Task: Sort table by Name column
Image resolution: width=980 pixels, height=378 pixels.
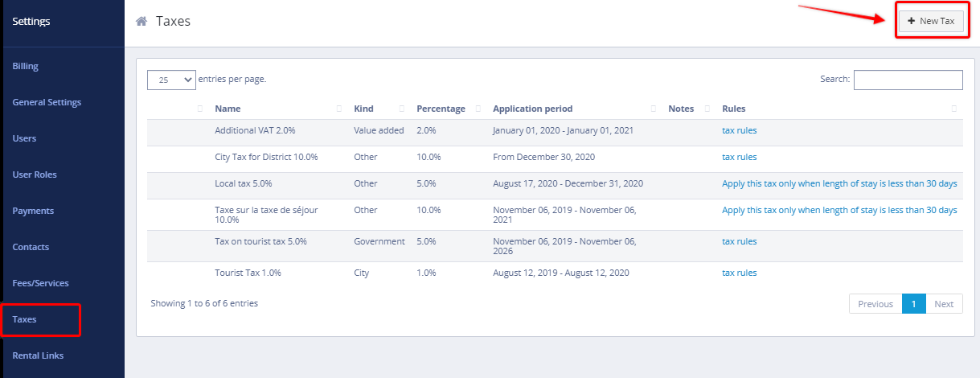Action: 228,109
